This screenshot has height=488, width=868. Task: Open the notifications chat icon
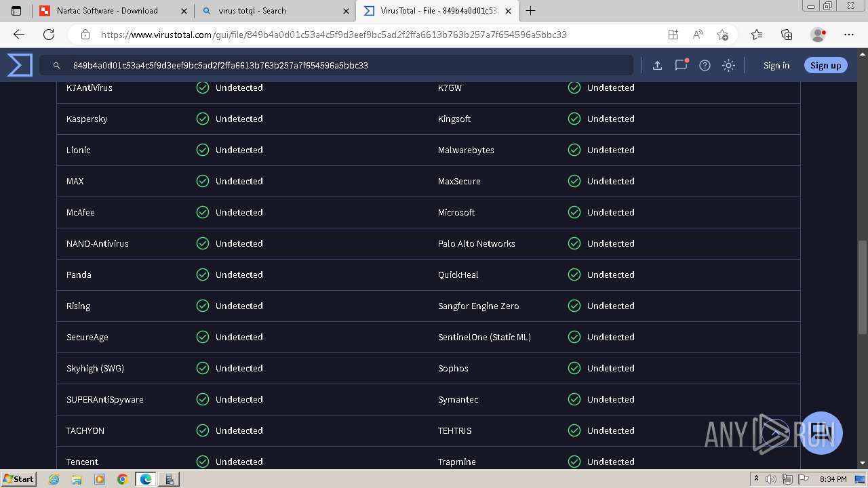point(681,65)
